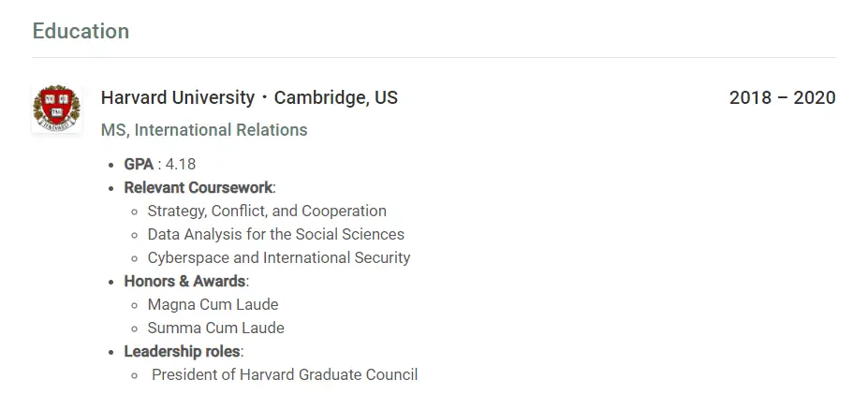The height and width of the screenshot is (409, 868).
Task: Click President of Harvard Graduate Council
Action: click(x=285, y=374)
